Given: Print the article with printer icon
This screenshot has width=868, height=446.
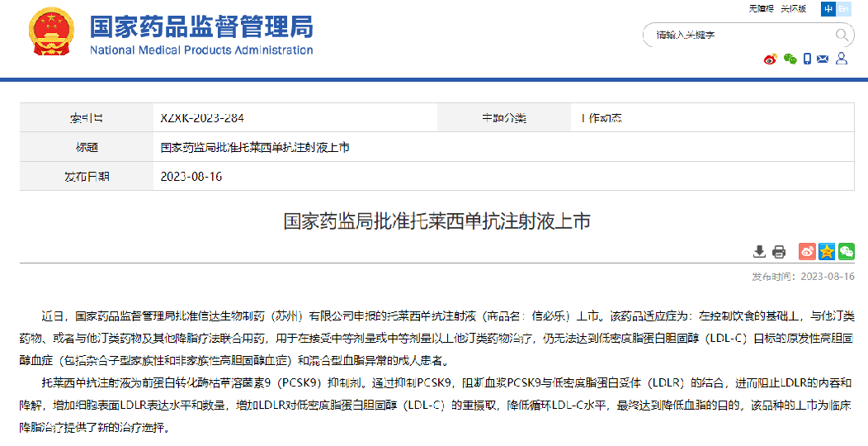Looking at the screenshot, I should coord(778,252).
